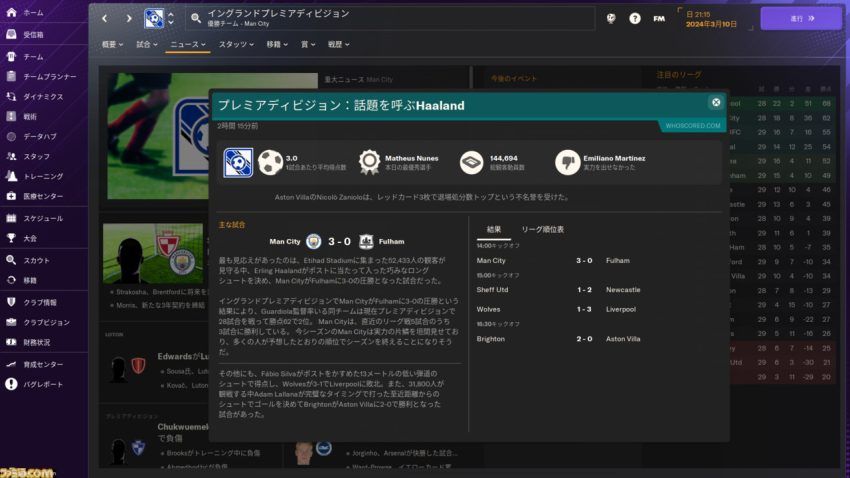Select the 結果 tab in dialog
850x478 pixels.
pos(494,230)
